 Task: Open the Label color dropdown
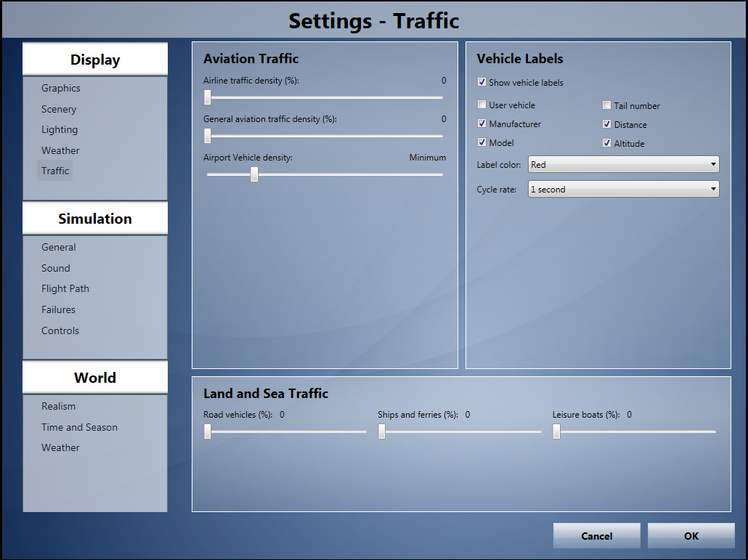tap(623, 165)
